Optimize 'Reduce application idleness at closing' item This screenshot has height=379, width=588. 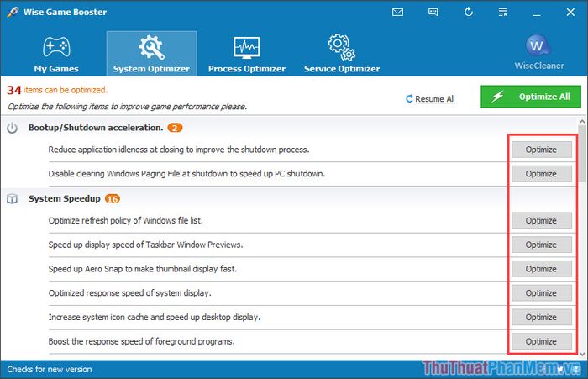click(542, 150)
